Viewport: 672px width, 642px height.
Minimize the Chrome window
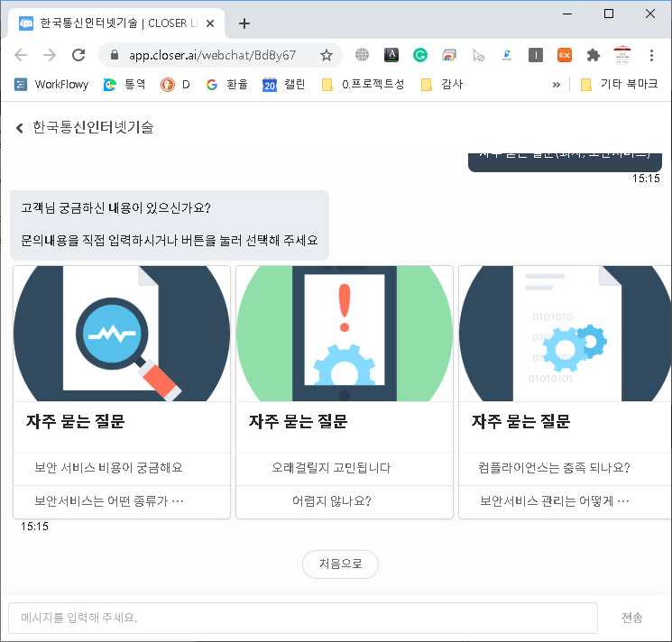point(567,14)
